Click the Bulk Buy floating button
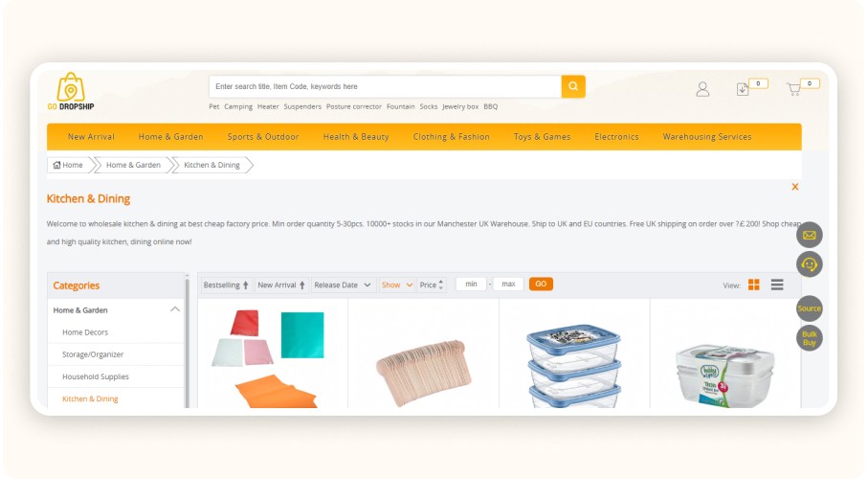Screen dimensions: 868x479 click(x=810, y=338)
